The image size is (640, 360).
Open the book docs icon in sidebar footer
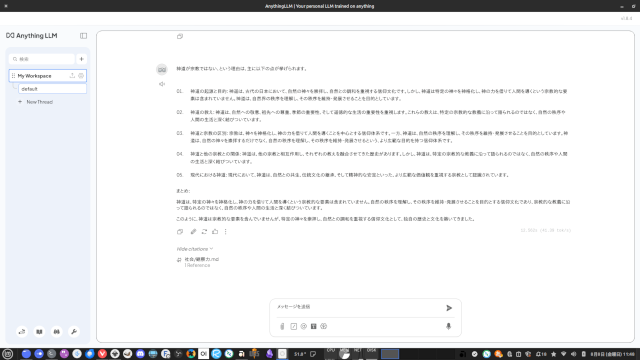pyautogui.click(x=39, y=332)
